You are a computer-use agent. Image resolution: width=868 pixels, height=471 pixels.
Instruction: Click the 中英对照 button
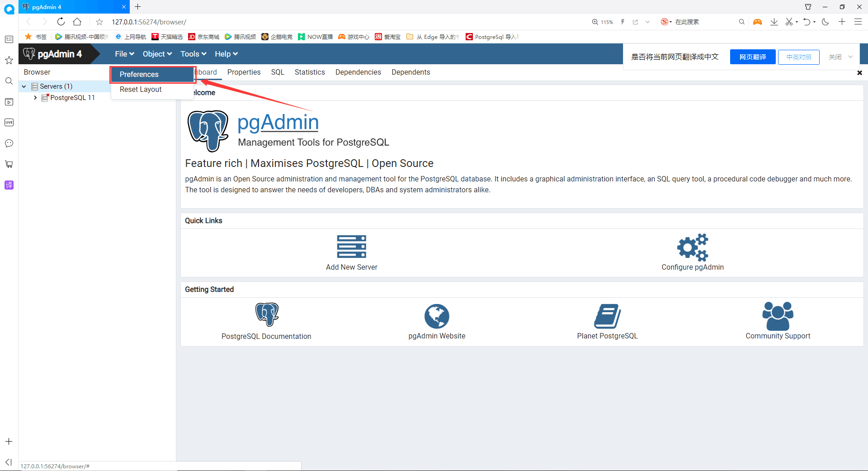(x=799, y=57)
